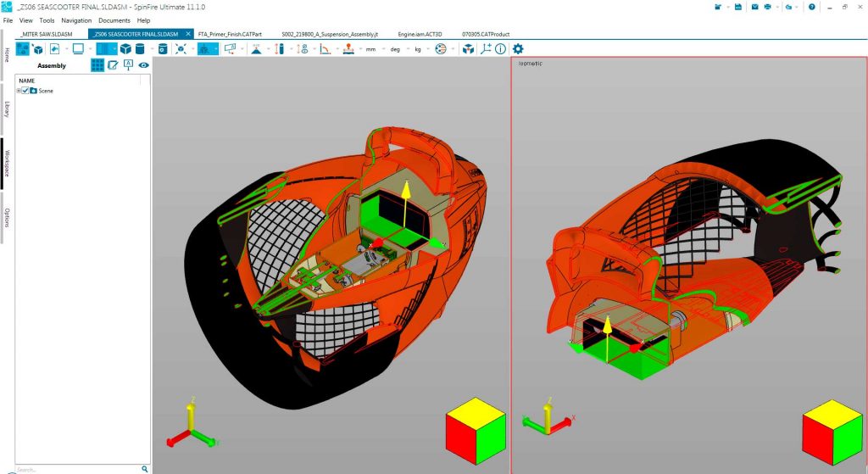Screen dimensions: 868x474
Task: Click the information circle icon
Action: [500, 49]
